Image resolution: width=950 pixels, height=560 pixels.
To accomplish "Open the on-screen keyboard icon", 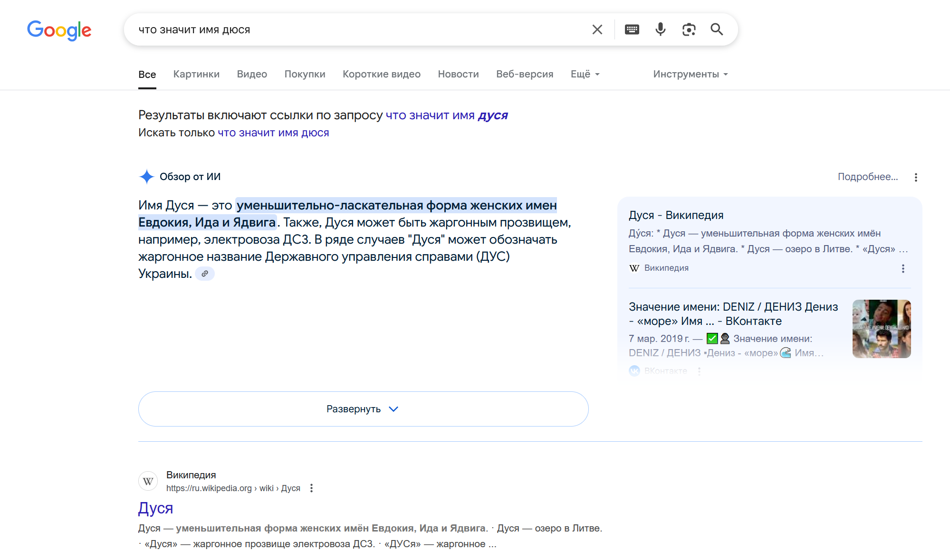I will point(632,29).
